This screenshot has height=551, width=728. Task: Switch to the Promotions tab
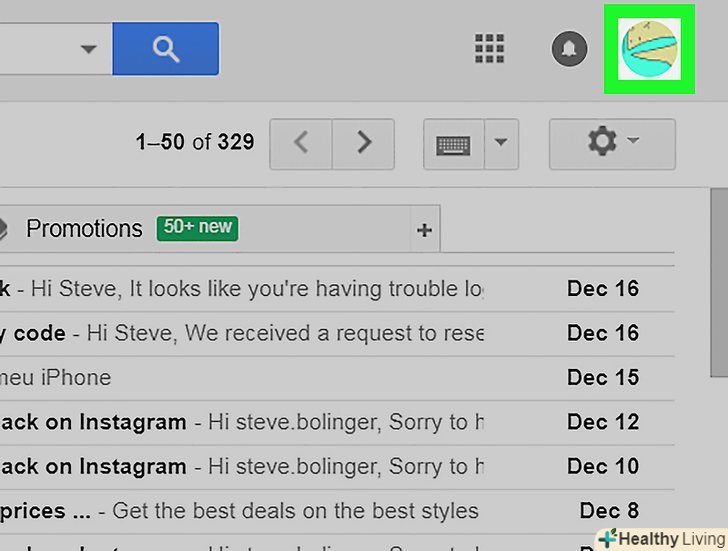[84, 229]
